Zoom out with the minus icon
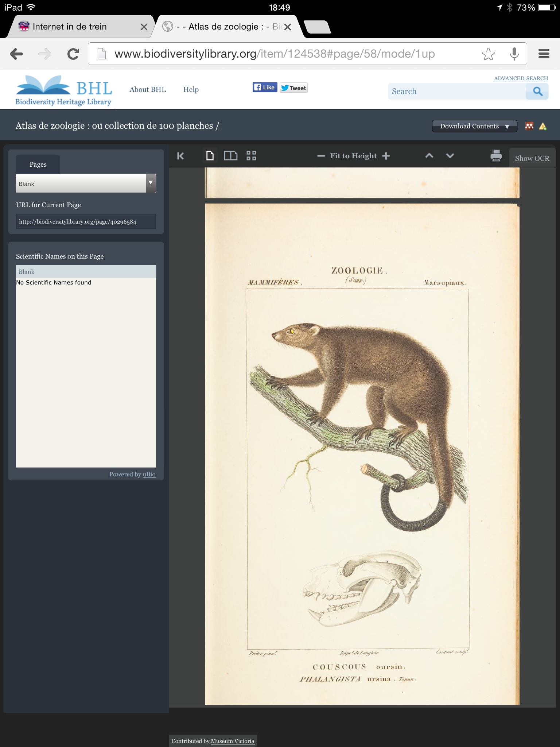560x747 pixels. pos(321,156)
